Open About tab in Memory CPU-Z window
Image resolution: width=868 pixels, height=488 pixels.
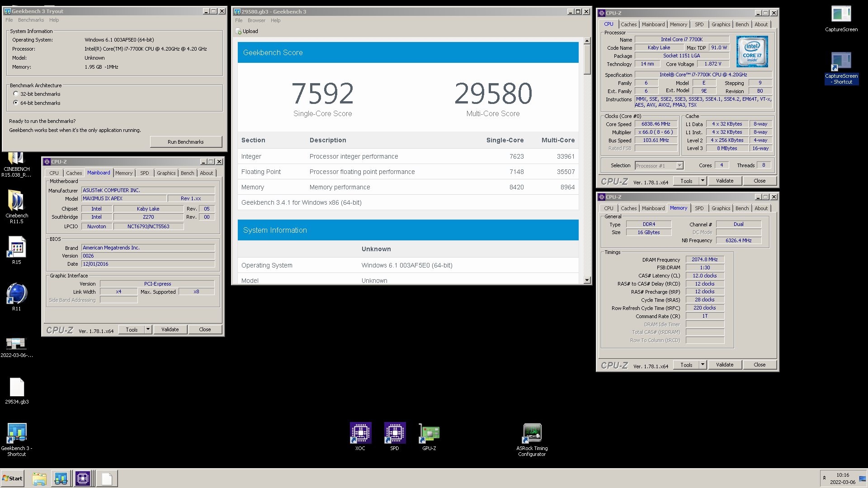[x=761, y=208]
